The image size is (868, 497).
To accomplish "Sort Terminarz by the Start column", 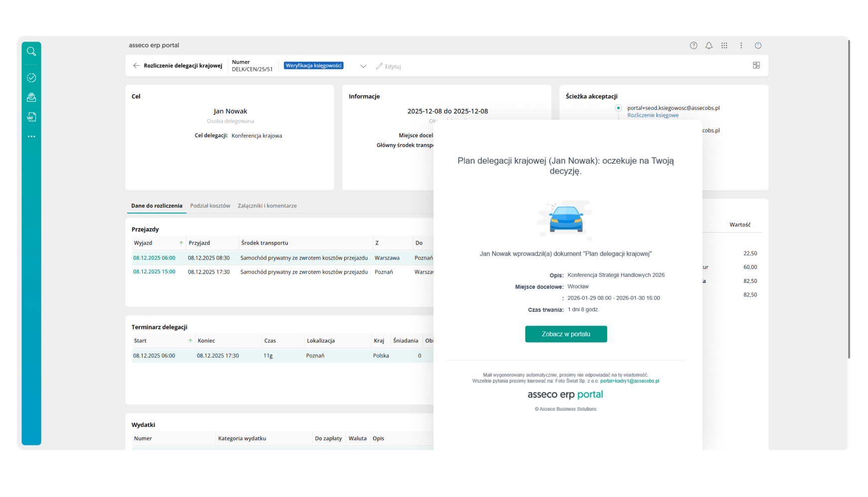I will pyautogui.click(x=140, y=341).
